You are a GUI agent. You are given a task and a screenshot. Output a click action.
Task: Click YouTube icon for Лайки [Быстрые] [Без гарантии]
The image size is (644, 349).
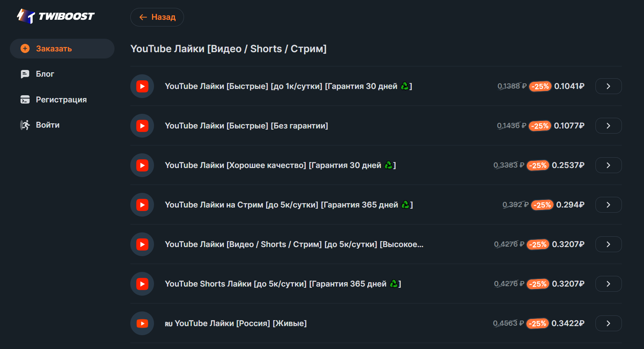coord(142,126)
